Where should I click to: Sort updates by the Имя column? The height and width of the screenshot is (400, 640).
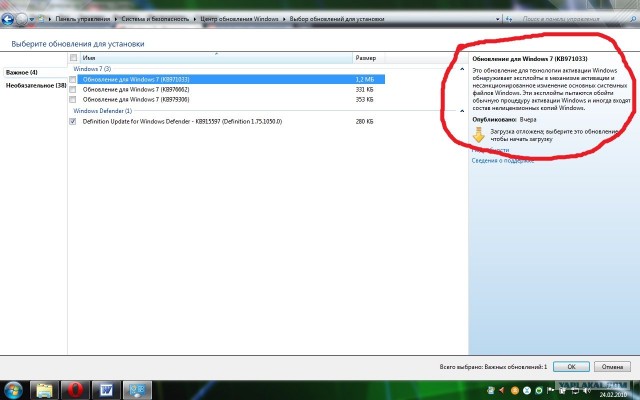pyautogui.click(x=216, y=58)
